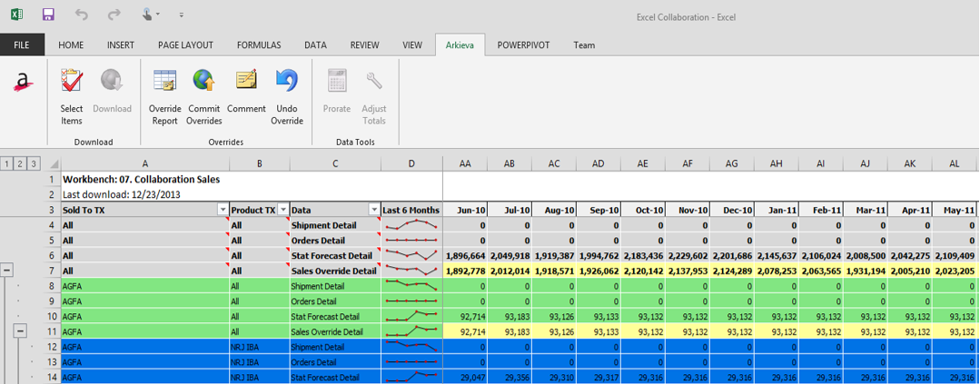Select 'Sales Override Detail' in row 7
Screen dimensions: 980x384
click(335, 271)
